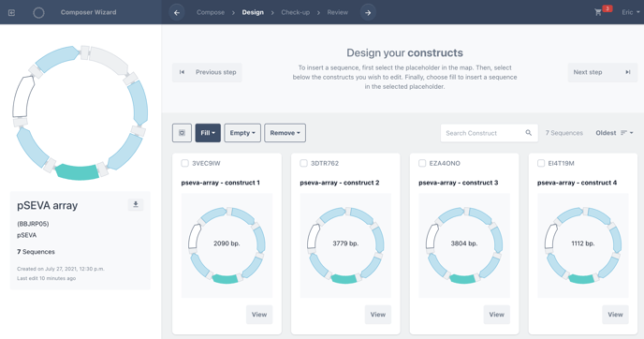Image resolution: width=644 pixels, height=339 pixels.
Task: Click the back arrow in the wizard header
Action: [177, 13]
